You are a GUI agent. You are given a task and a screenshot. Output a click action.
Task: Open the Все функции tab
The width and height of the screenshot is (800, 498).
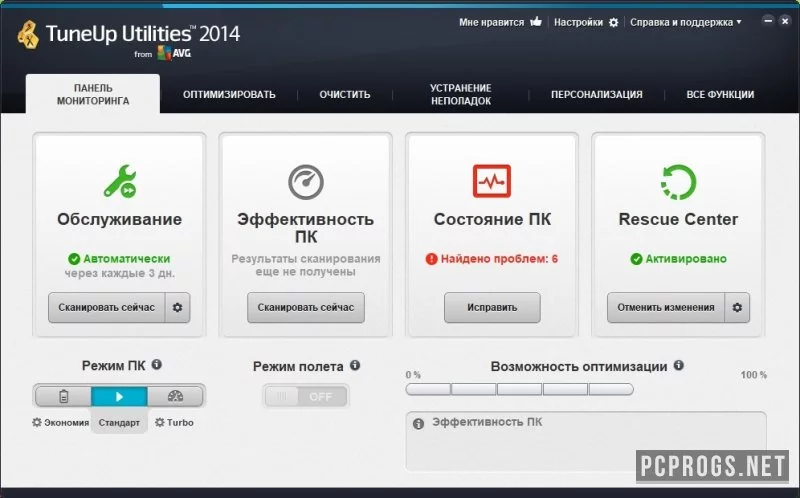click(720, 94)
